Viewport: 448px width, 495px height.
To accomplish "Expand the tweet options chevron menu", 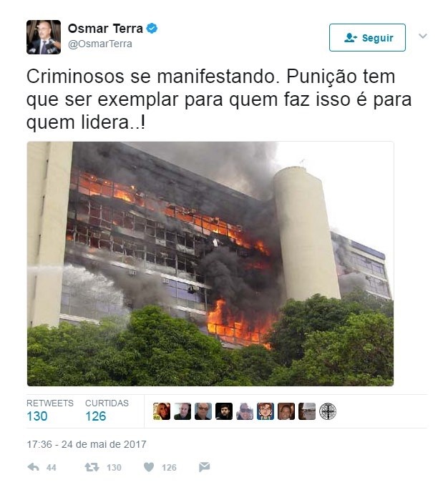I will coord(423,36).
